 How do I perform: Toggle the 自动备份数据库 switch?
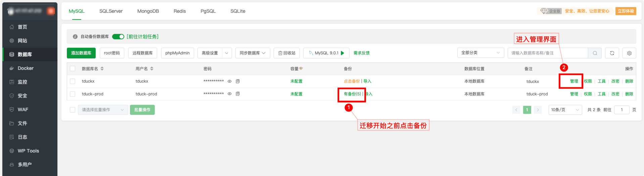click(x=118, y=37)
